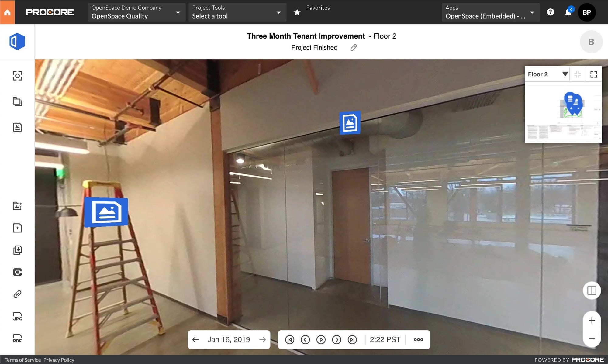Open the OpenSpace Demo Company project dropdown
608x364 pixels.
click(136, 12)
